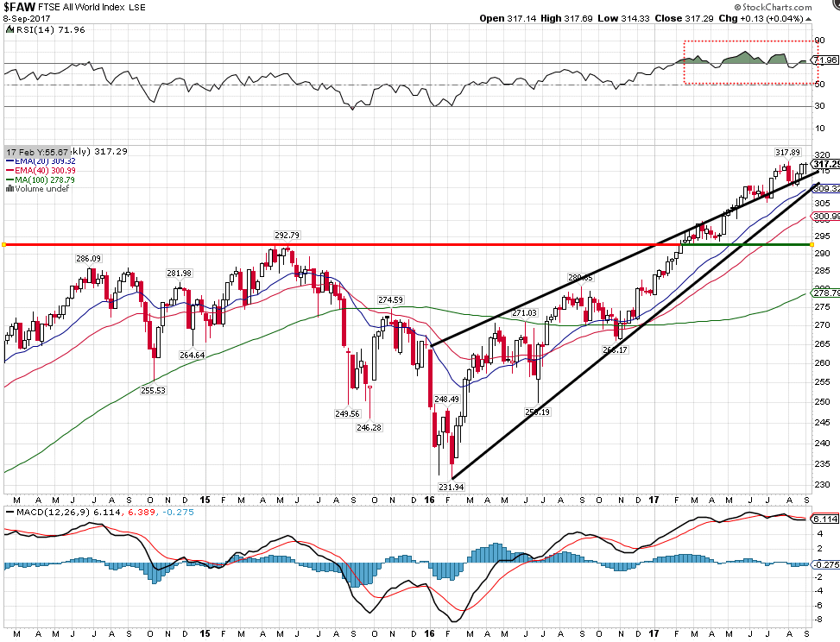840x642 pixels.
Task: Click the 281.98 price label
Action: pyautogui.click(x=179, y=273)
